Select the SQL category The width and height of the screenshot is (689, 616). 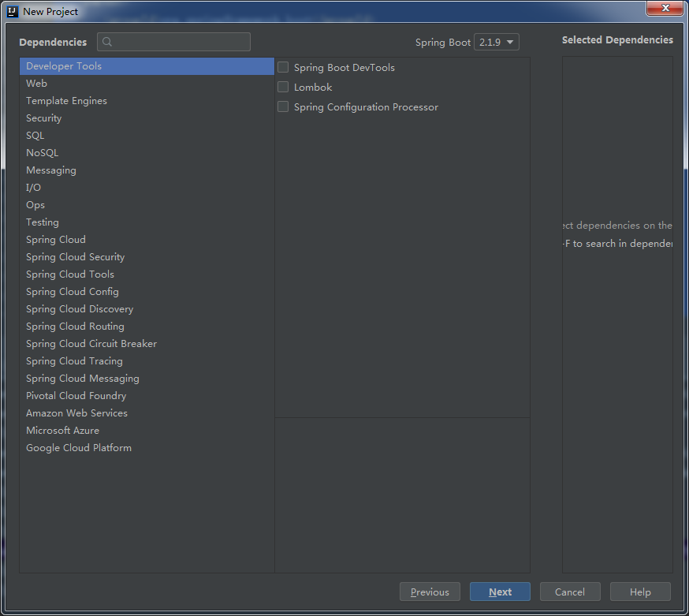147,136
